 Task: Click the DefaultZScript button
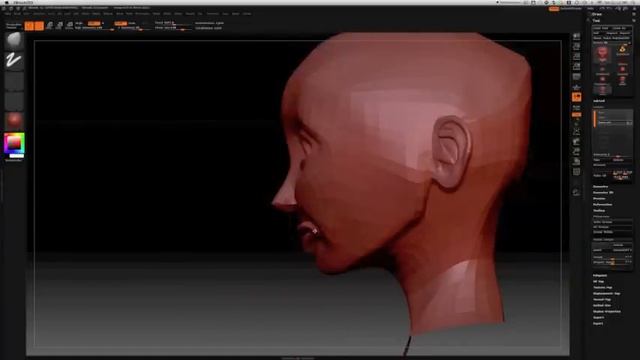pos(571,9)
